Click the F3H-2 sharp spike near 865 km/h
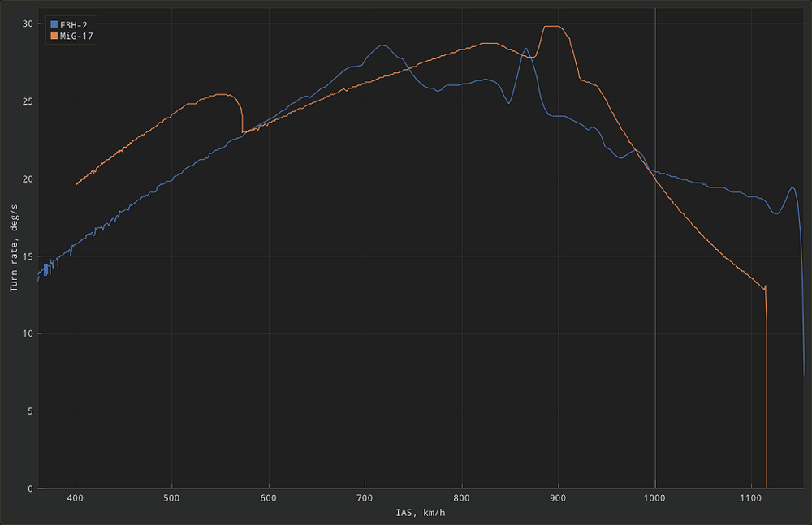812x525 pixels. (526, 49)
